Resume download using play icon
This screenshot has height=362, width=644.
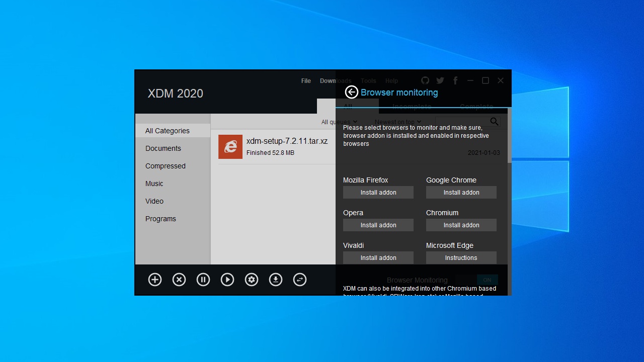227,280
